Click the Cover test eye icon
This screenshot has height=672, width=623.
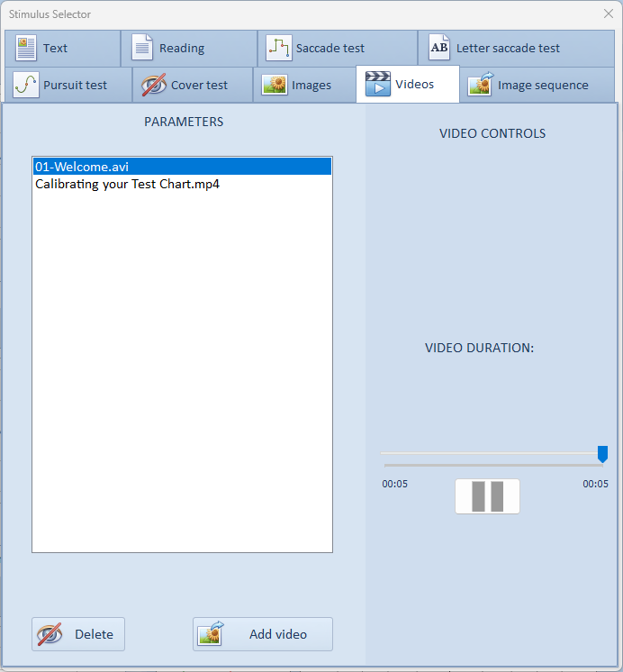pyautogui.click(x=154, y=85)
